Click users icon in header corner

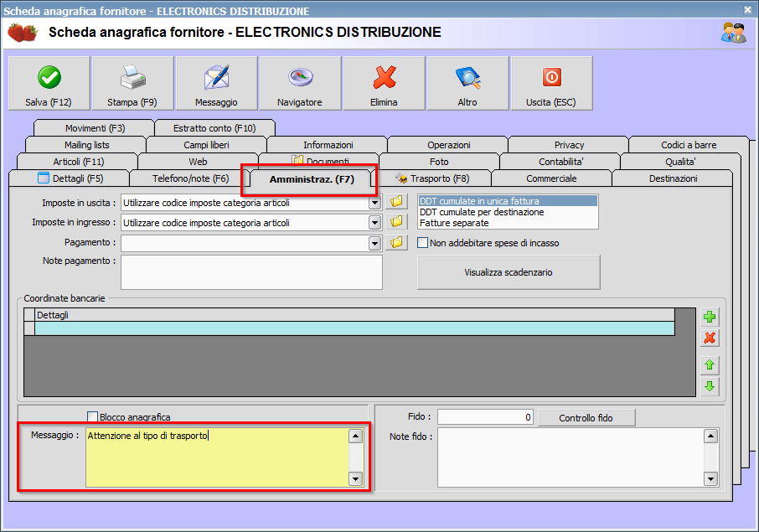click(x=733, y=33)
